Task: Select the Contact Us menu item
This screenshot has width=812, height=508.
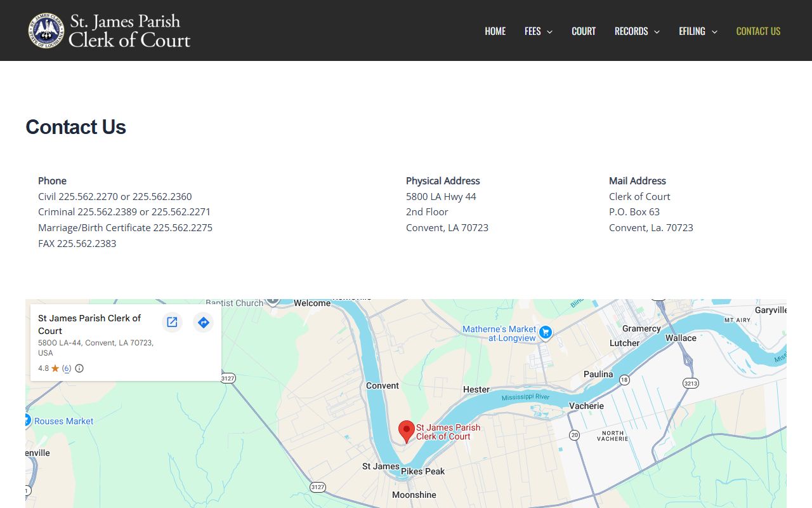Action: click(x=758, y=31)
